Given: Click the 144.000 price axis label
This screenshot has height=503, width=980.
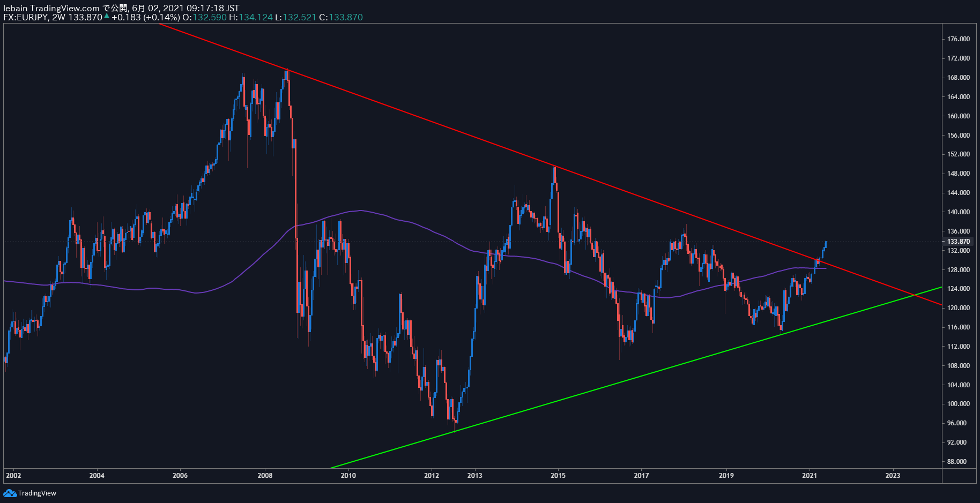Looking at the screenshot, I should [959, 193].
